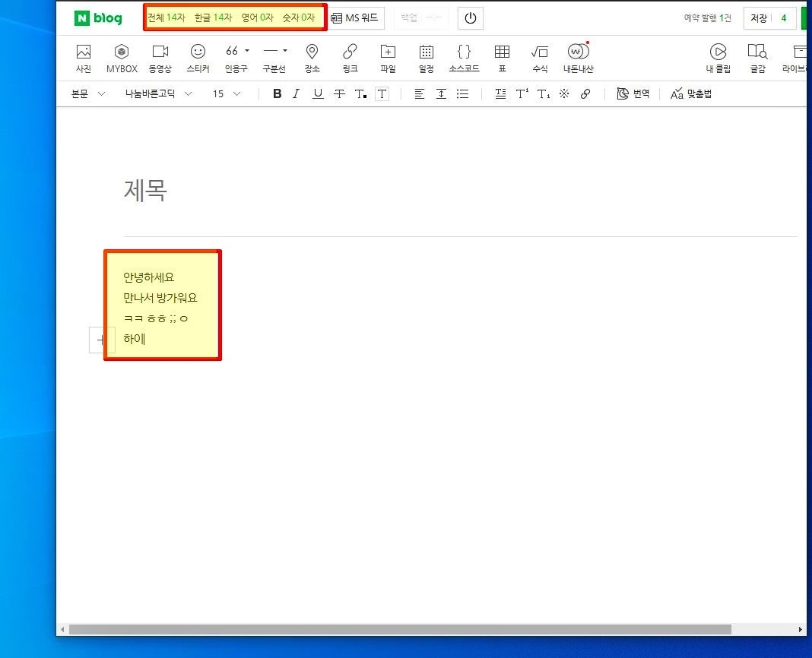Click the Naver blog logo
Image resolution: width=812 pixels, height=658 pixels.
[98, 18]
